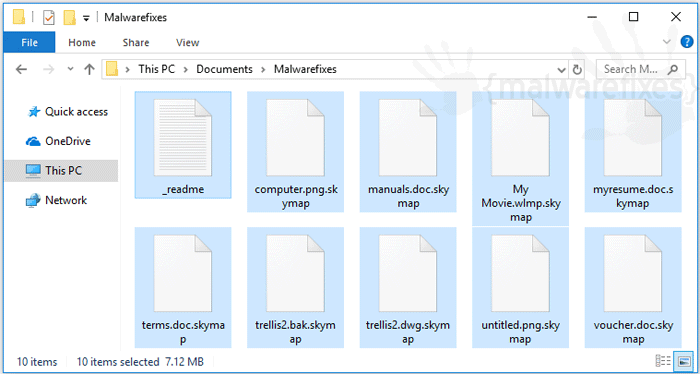
Task: Open the Home ribbon tab
Action: pos(82,42)
